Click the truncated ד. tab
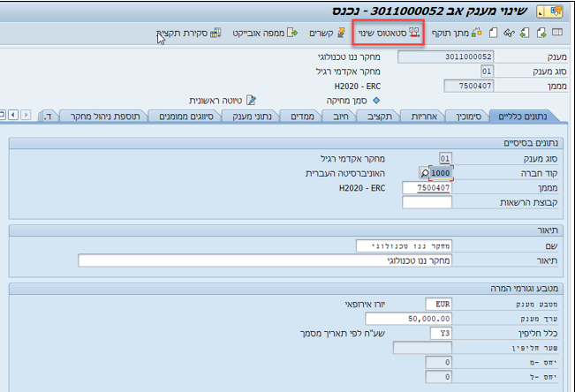This screenshot has height=392, width=575. 48,117
